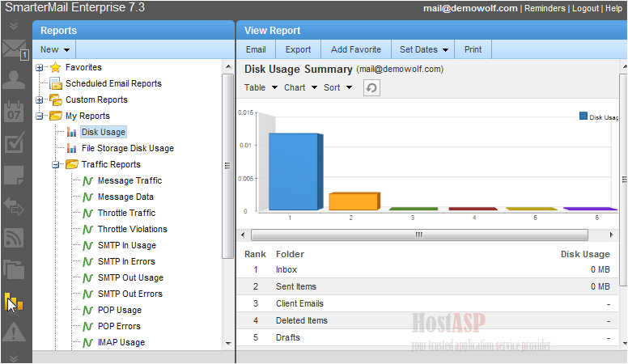Click the refresh chart icon button
The width and height of the screenshot is (628, 364).
(371, 87)
